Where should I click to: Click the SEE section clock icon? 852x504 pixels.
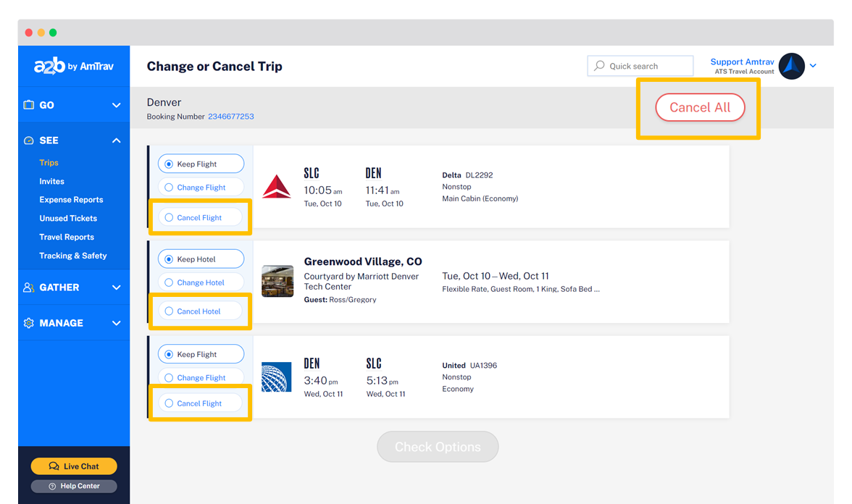tap(30, 140)
